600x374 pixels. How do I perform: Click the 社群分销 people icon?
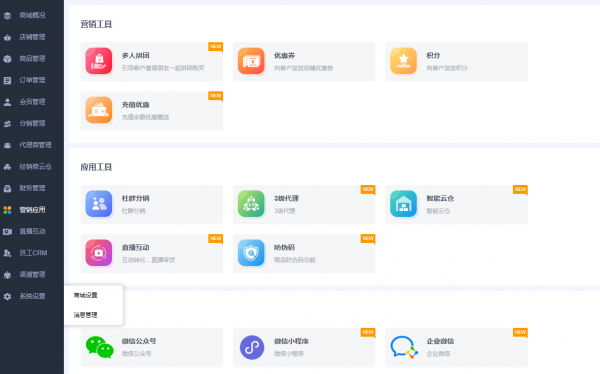pos(99,204)
